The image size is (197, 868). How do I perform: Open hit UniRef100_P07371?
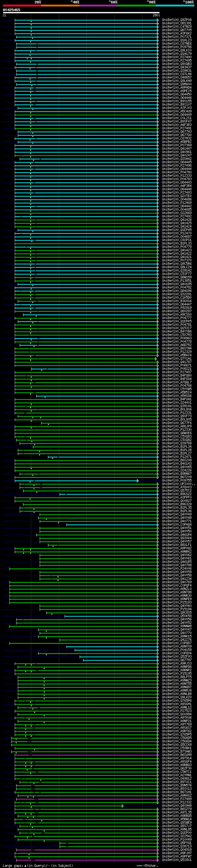177,37
